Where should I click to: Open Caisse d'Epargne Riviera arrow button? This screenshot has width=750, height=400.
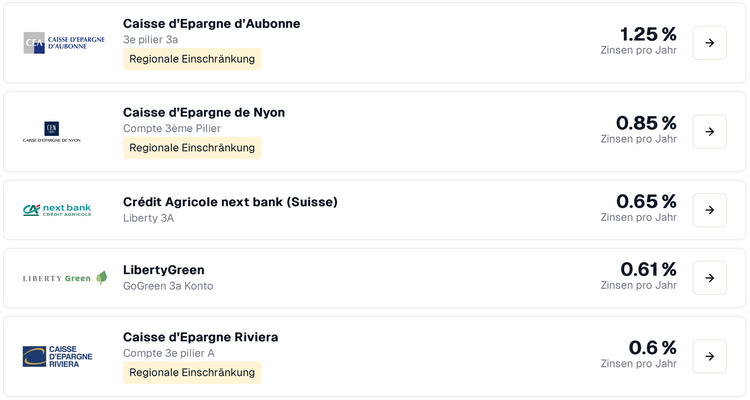[709, 357]
